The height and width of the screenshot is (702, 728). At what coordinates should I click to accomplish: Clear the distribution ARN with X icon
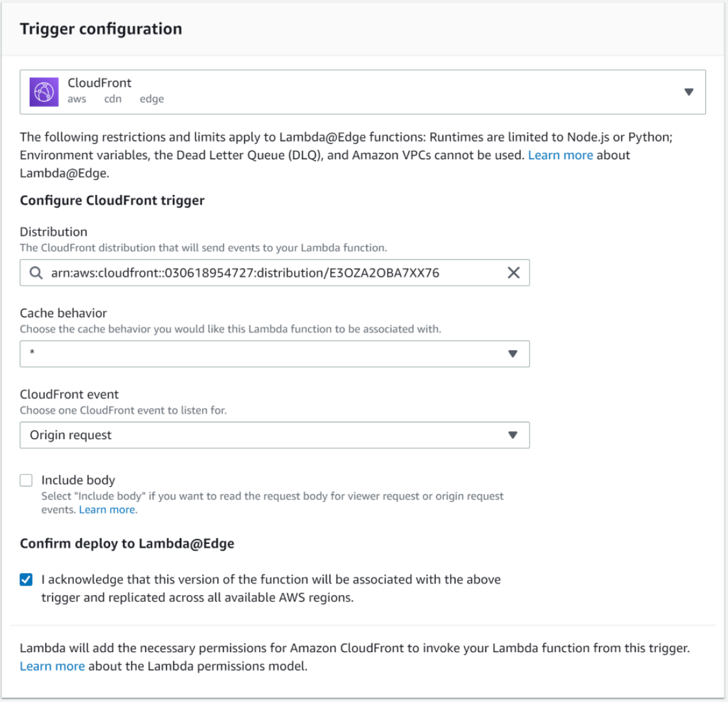[513, 273]
